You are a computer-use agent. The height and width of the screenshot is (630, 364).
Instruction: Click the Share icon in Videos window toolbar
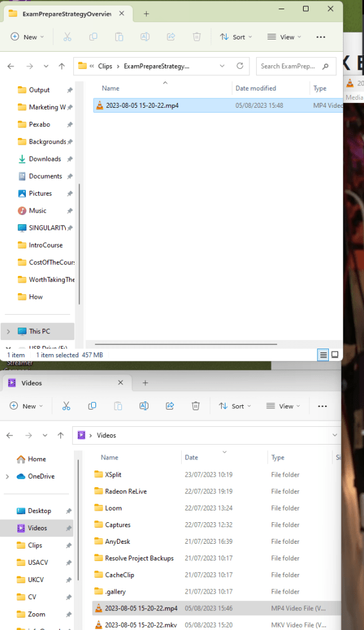(x=169, y=406)
